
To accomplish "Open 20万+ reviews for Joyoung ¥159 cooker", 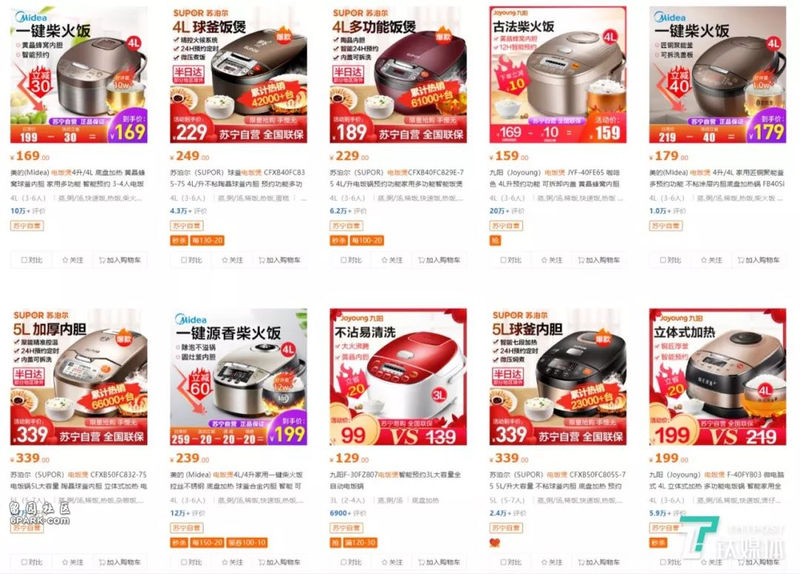I will [x=503, y=211].
